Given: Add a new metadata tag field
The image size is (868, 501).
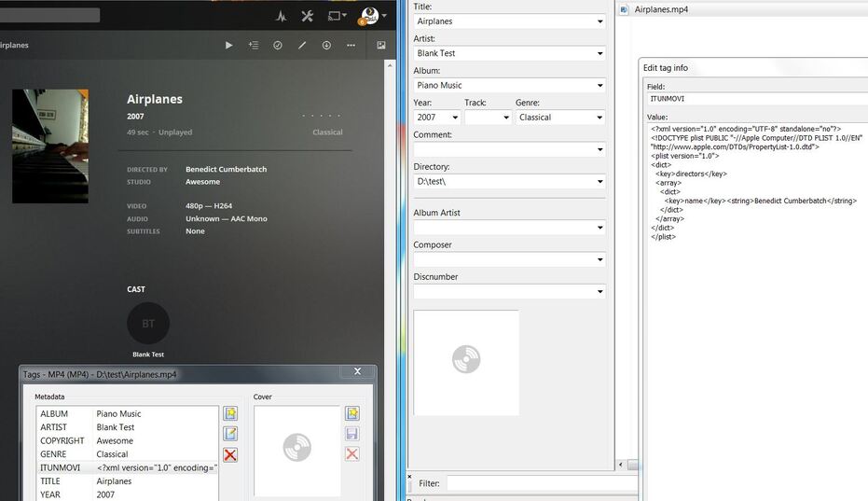Looking at the screenshot, I should coord(230,413).
